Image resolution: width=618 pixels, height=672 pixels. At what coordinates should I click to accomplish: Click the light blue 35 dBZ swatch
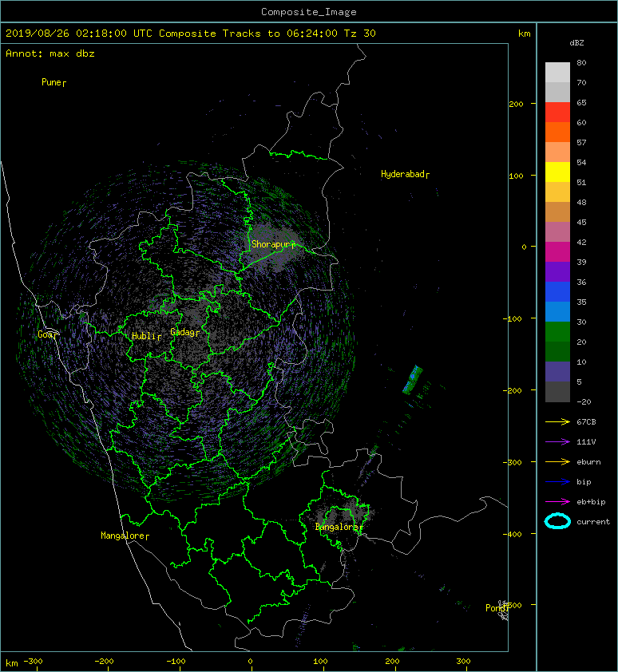557,311
